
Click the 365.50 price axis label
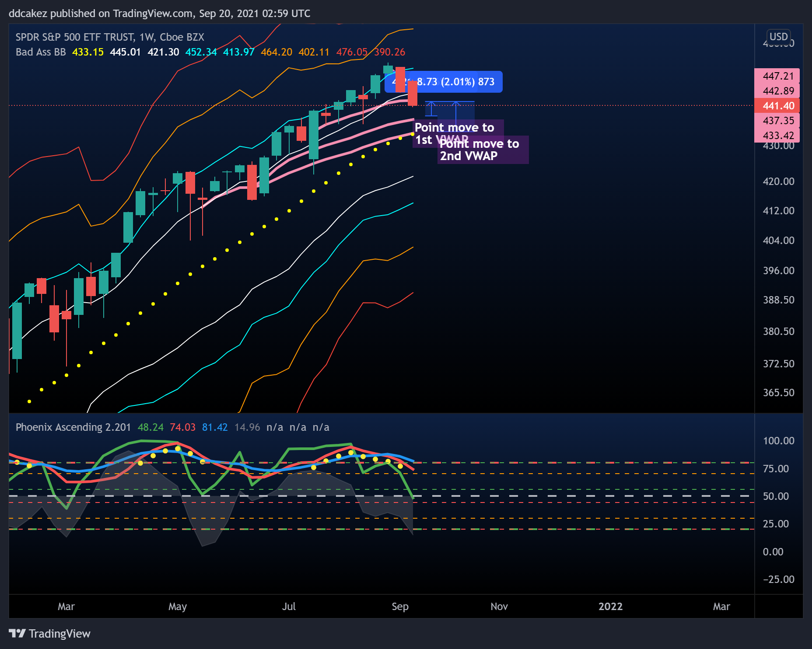(x=779, y=393)
